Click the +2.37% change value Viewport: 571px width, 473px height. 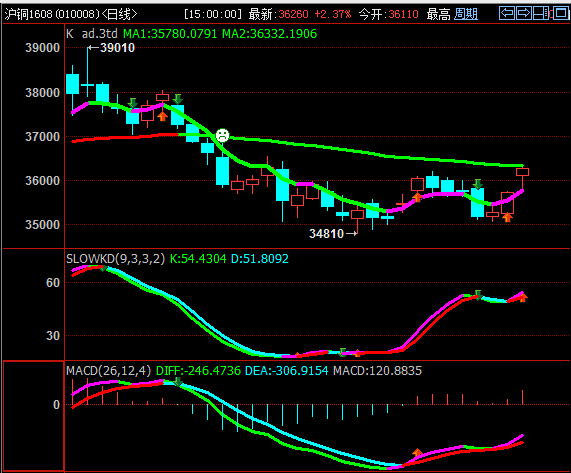pyautogui.click(x=332, y=14)
